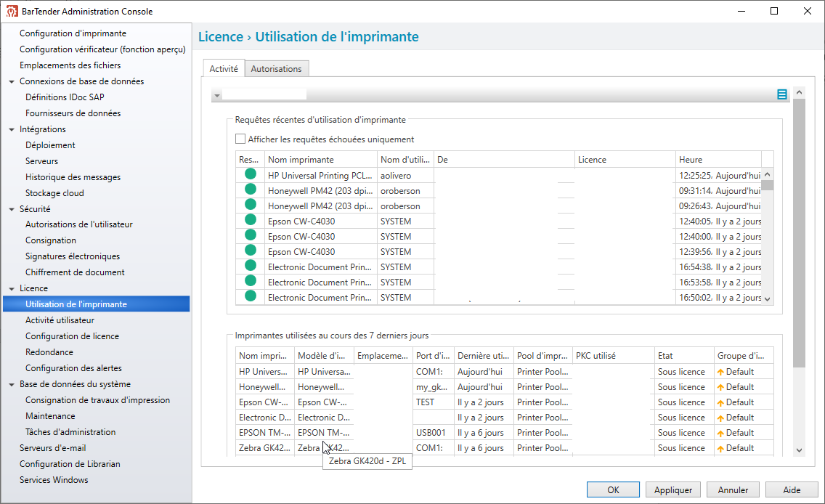Sort requests by 'Nom imprimante' column header

[x=321, y=160]
